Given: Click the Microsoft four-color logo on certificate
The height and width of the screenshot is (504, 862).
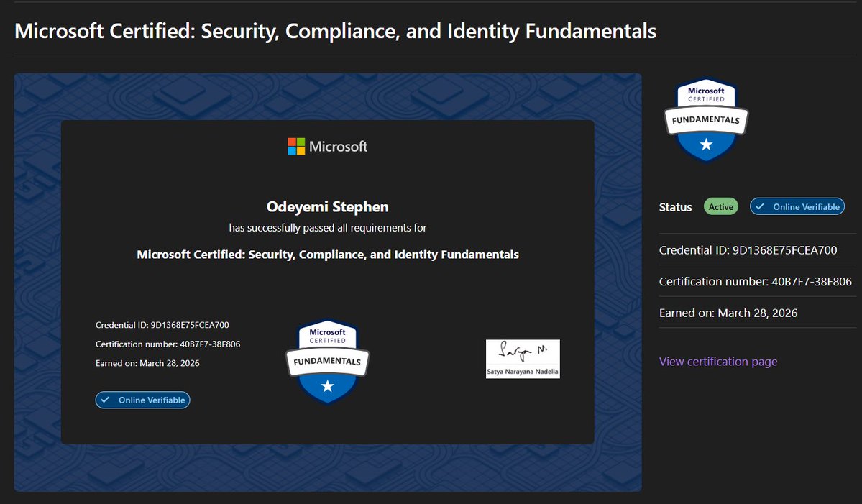Looking at the screenshot, I should 296,146.
